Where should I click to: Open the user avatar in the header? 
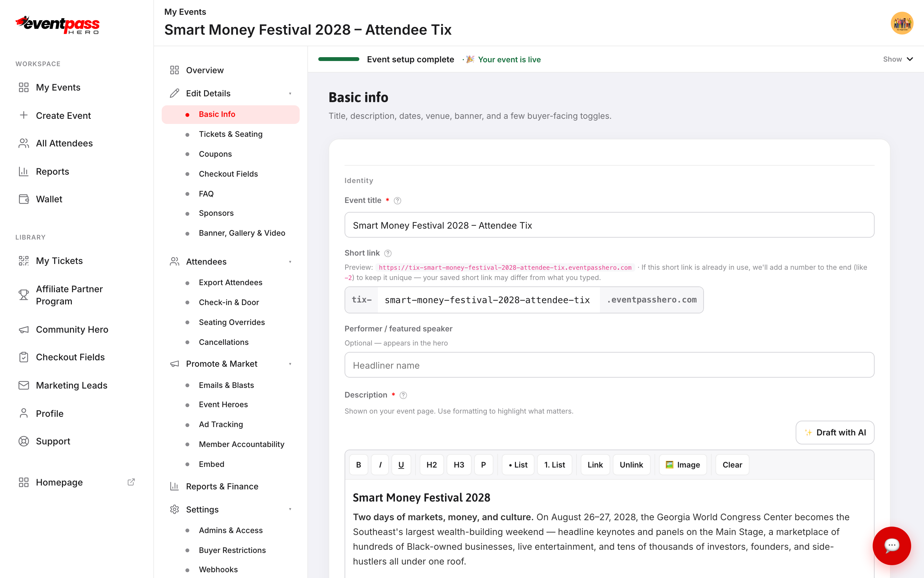click(902, 23)
